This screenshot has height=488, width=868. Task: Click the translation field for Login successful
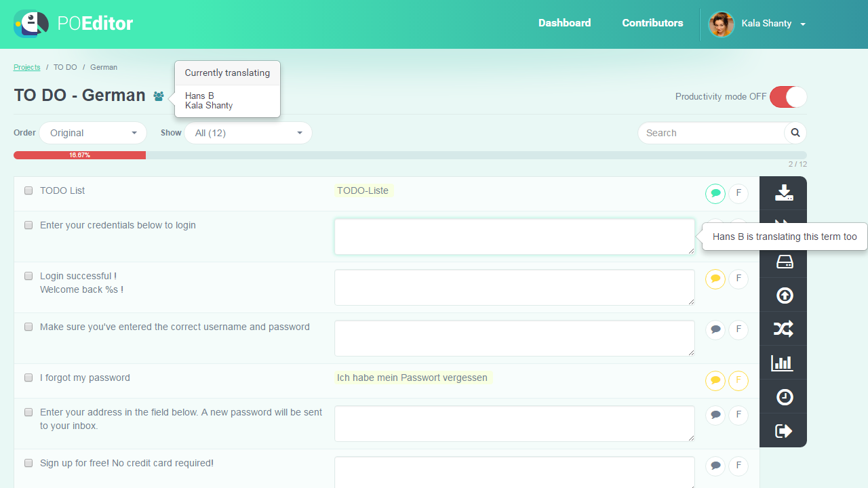click(x=514, y=287)
